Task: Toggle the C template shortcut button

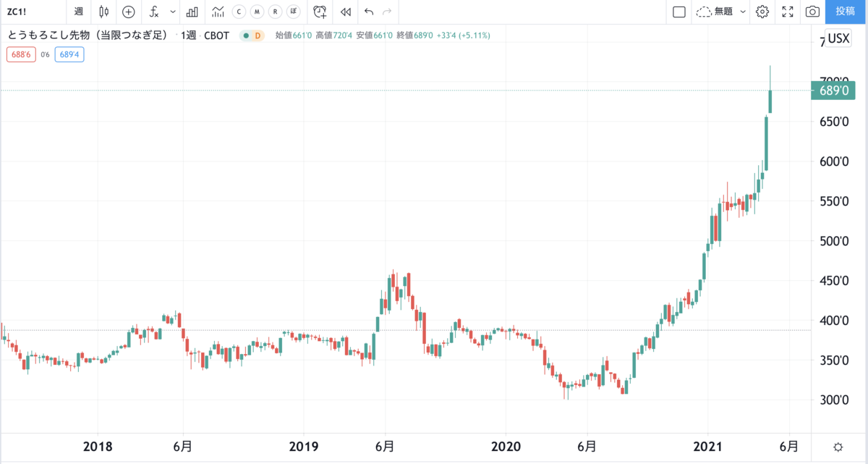Action: [x=239, y=12]
